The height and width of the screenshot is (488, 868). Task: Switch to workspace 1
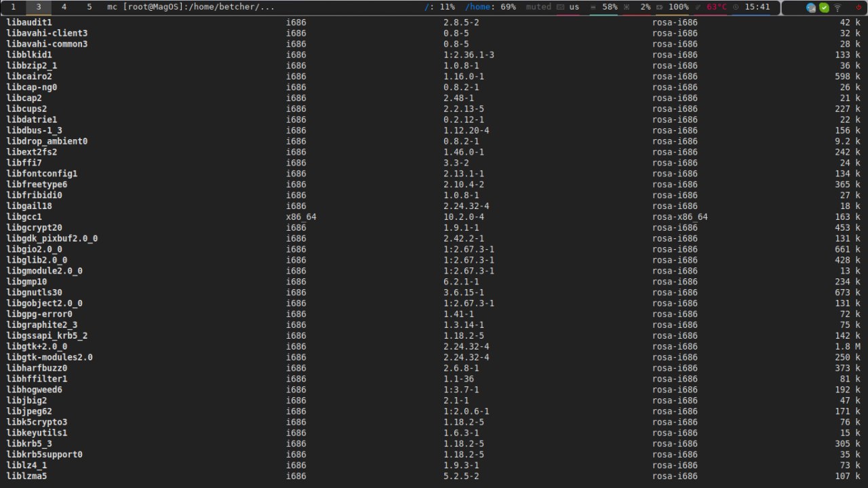[13, 7]
